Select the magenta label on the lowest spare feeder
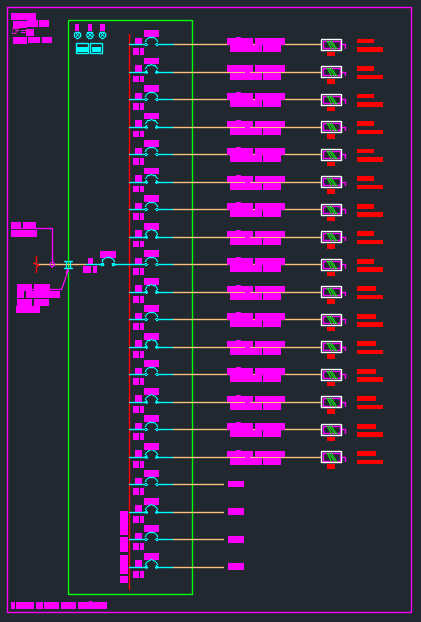The image size is (421, 622). pyautogui.click(x=236, y=566)
